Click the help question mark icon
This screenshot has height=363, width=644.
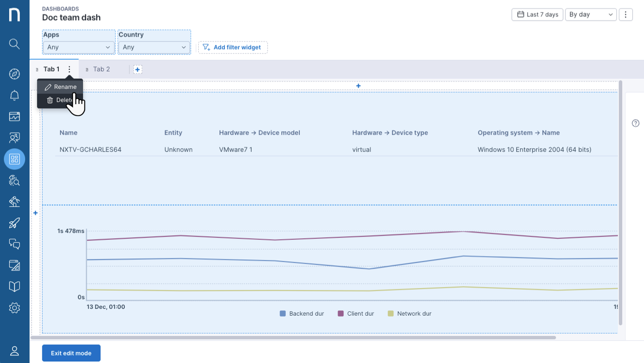[x=635, y=123]
